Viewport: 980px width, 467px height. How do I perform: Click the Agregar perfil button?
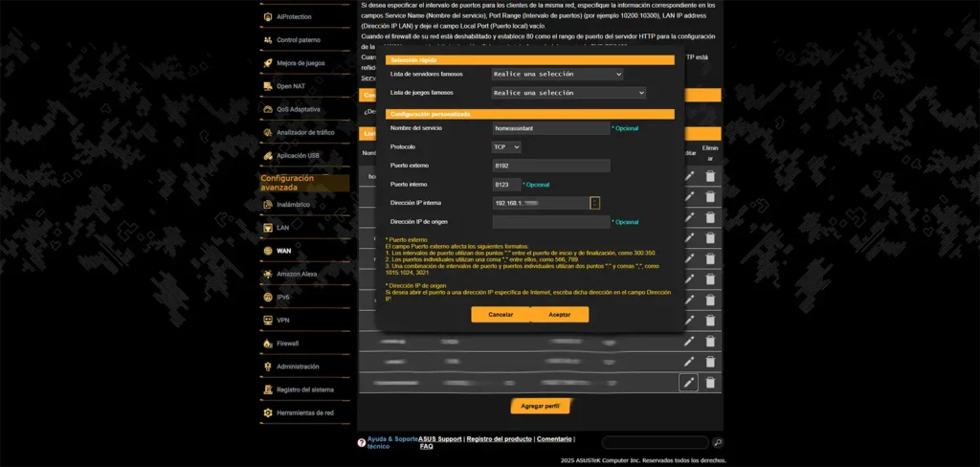[540, 407]
